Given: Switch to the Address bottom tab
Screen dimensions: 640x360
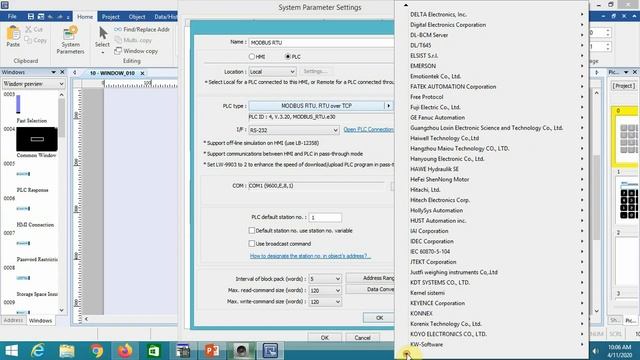Looking at the screenshot, I should 13,320.
